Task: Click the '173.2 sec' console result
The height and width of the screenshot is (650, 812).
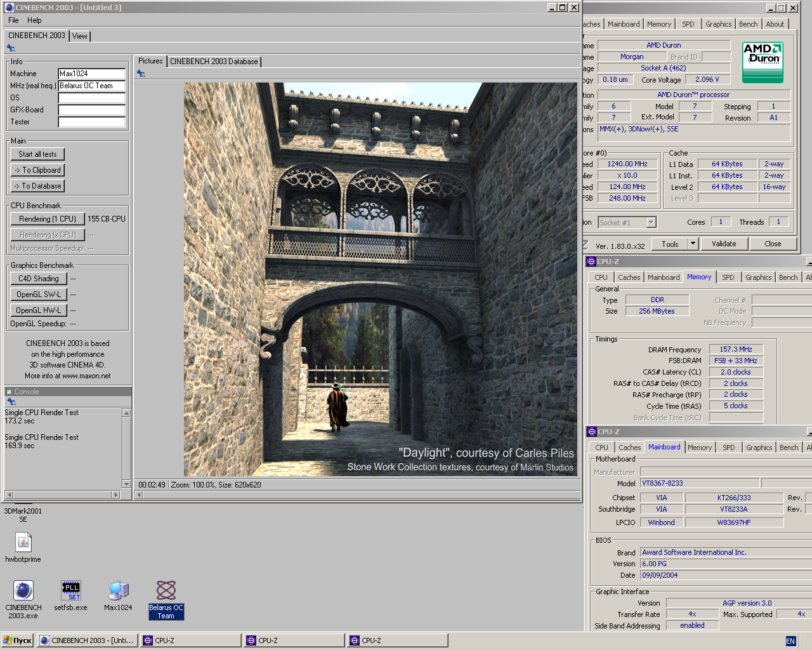Action: [x=20, y=421]
